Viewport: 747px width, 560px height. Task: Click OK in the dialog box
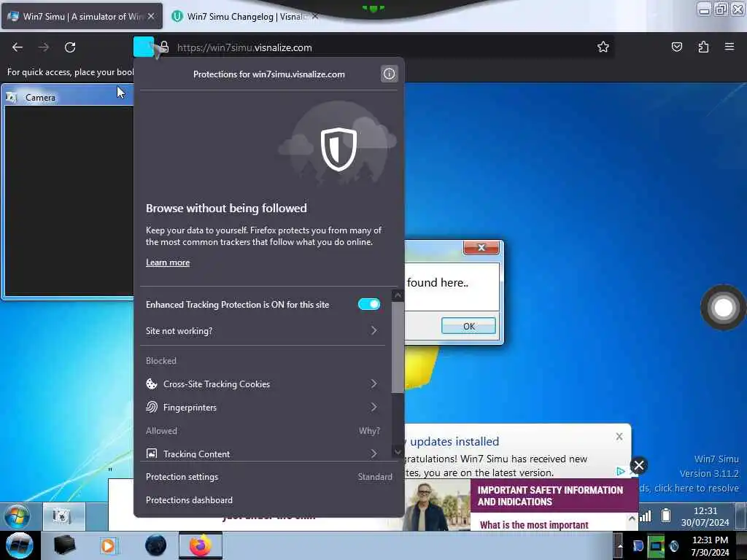tap(468, 326)
